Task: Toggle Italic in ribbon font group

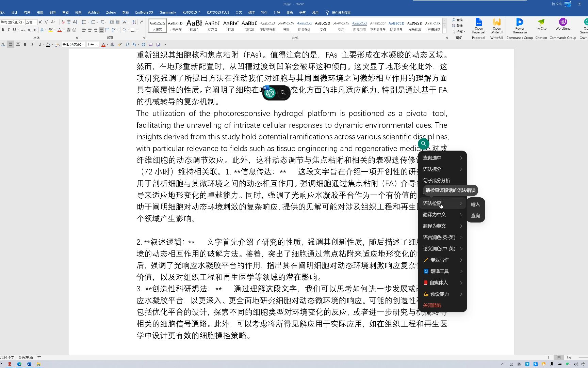Action: [x=9, y=30]
